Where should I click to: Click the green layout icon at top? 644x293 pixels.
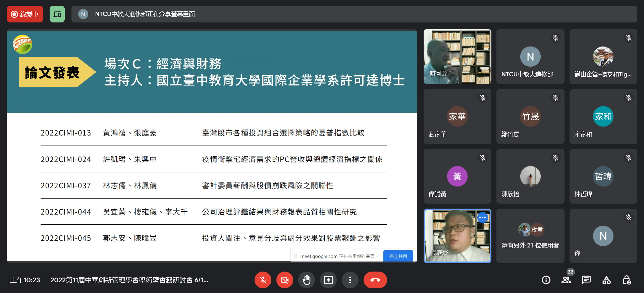(x=57, y=14)
